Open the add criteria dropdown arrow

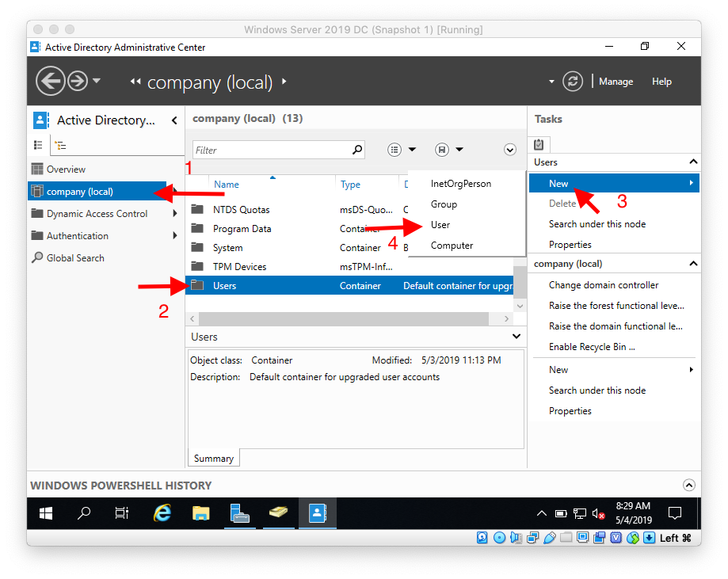pyautogui.click(x=510, y=150)
